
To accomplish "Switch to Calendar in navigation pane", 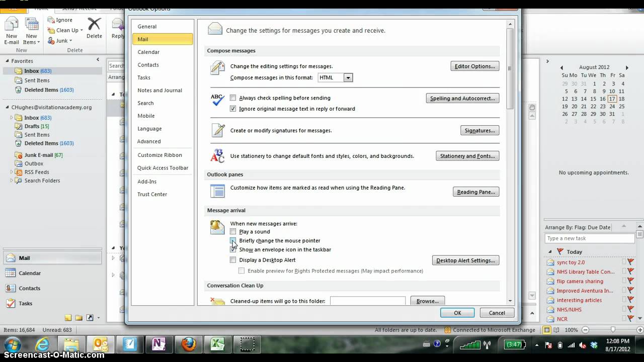I will point(53,273).
